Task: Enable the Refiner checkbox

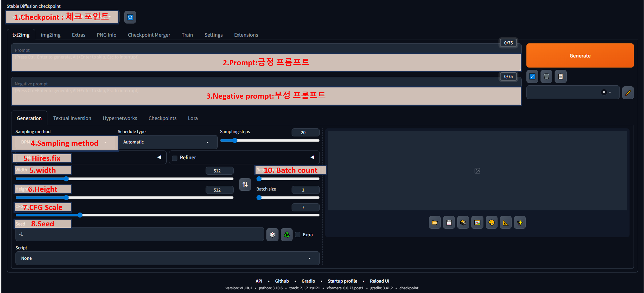Action: 175,158
